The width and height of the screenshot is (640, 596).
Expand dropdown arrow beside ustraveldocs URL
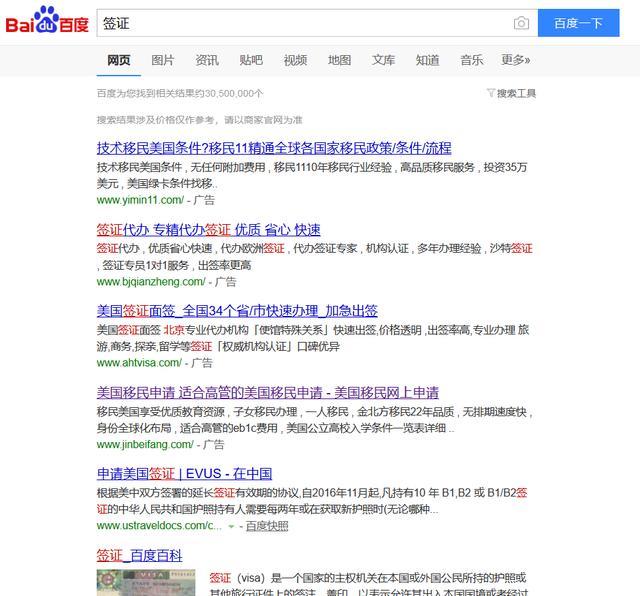pos(231,527)
